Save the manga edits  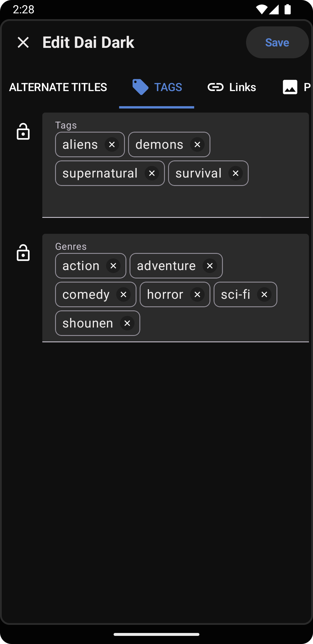click(x=277, y=42)
